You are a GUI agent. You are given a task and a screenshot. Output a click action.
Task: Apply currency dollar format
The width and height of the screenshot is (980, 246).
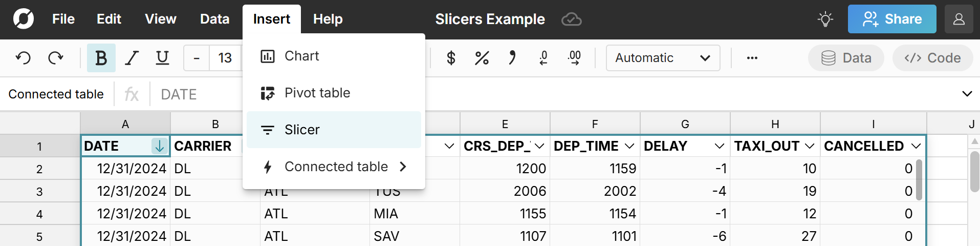coord(451,58)
